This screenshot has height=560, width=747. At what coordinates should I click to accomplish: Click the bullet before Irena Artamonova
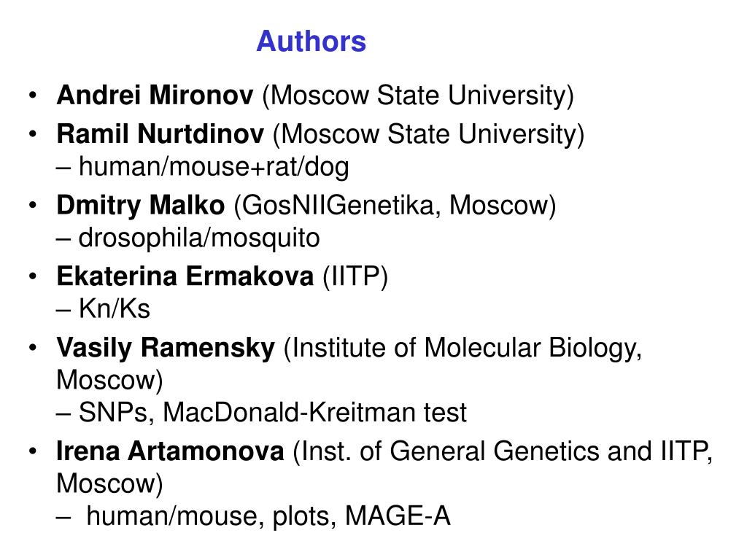pos(32,451)
